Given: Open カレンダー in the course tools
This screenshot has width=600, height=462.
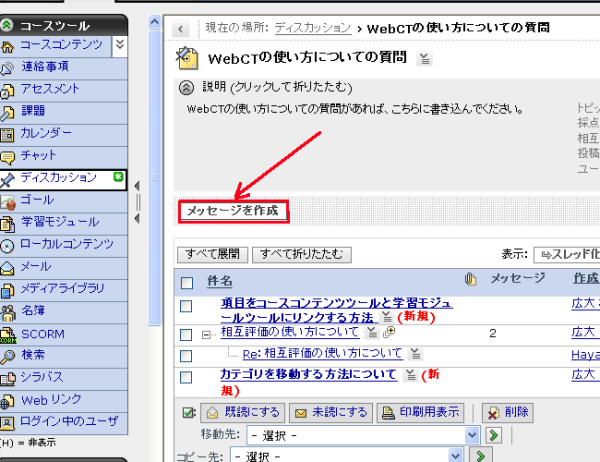Looking at the screenshot, I should (46, 133).
